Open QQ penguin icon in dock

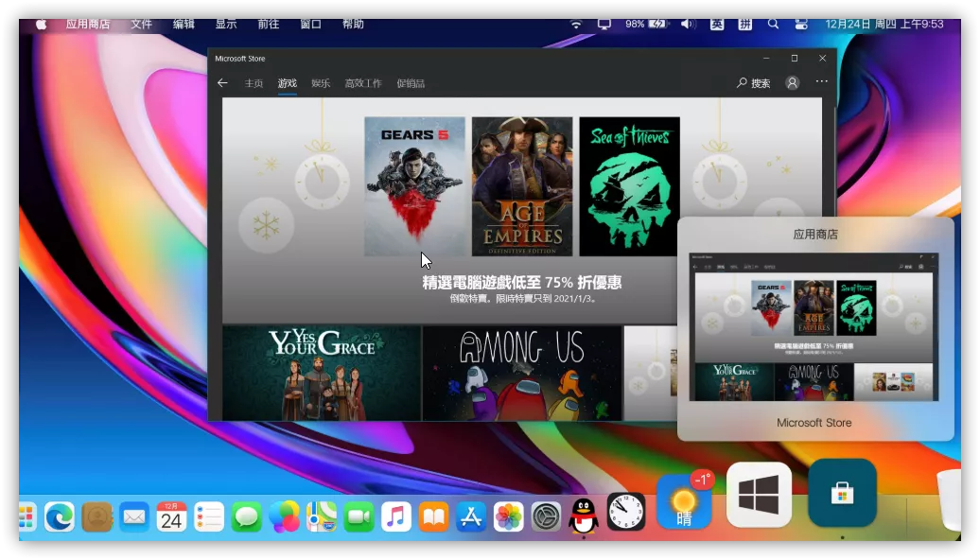(584, 516)
